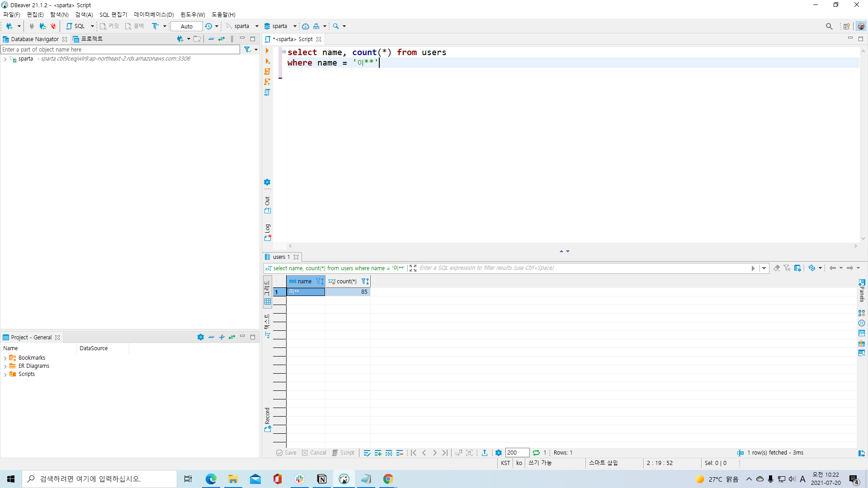Viewport: 868px width, 488px height.
Task: Open the SQL editor button
Action: 76,26
